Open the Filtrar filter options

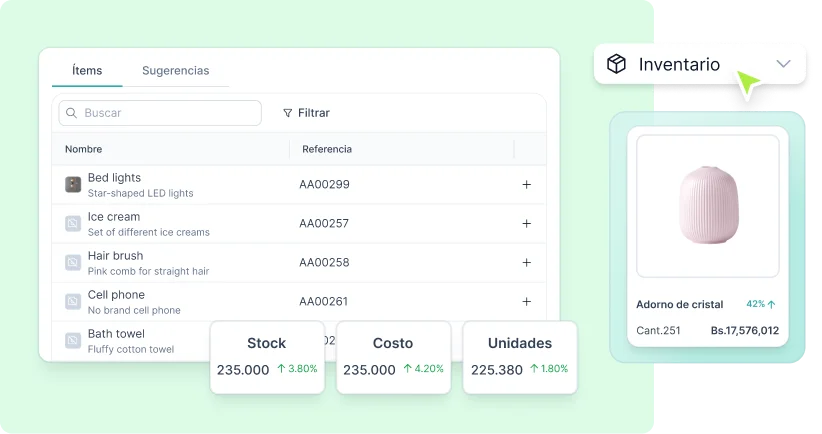click(306, 113)
